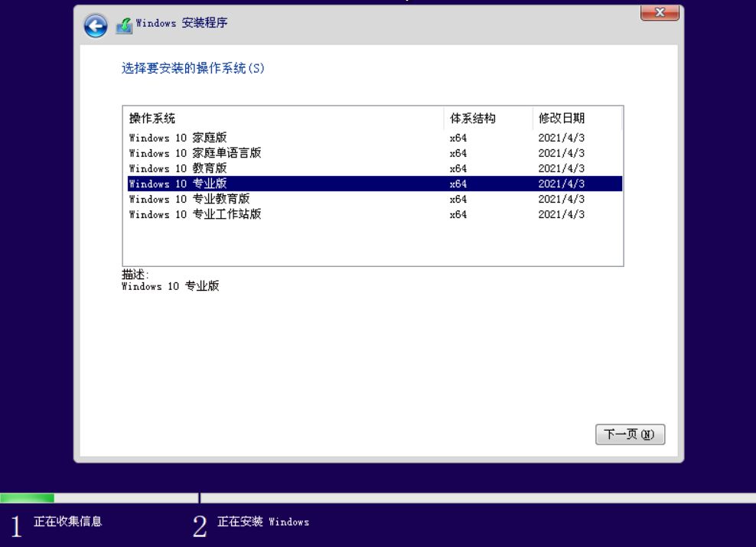Click the 选择要安装的操作系统(S) heading
Screen dimensions: 756x547
193,68
